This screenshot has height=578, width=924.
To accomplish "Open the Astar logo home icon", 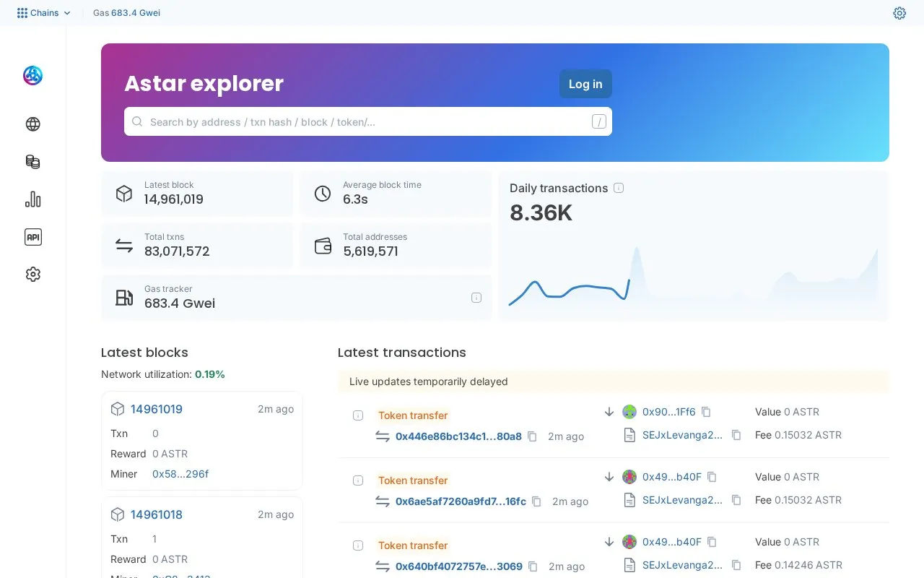I will point(33,75).
